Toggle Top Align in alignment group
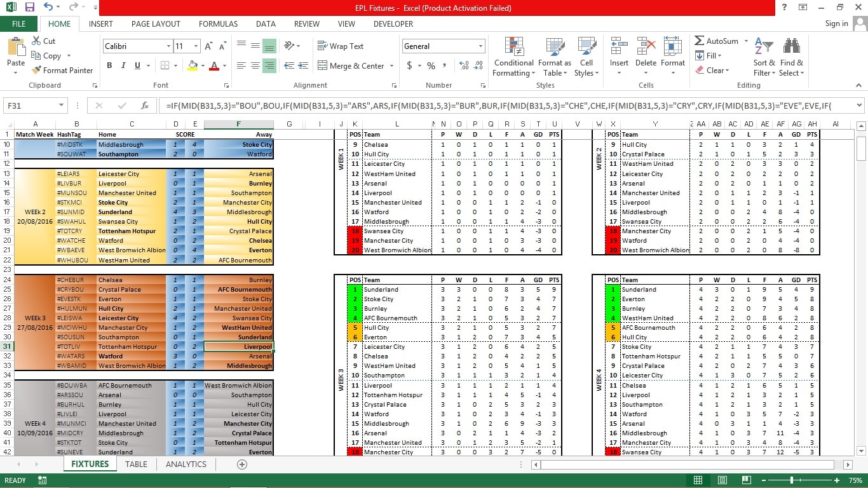868x488 pixels. [x=241, y=46]
